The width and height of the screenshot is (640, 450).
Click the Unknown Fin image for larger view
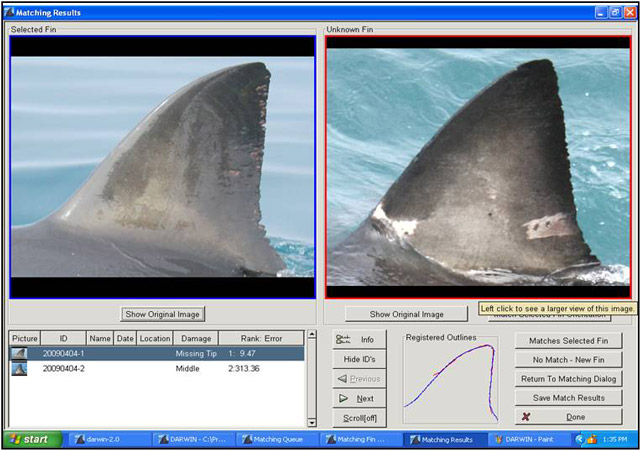[478, 165]
